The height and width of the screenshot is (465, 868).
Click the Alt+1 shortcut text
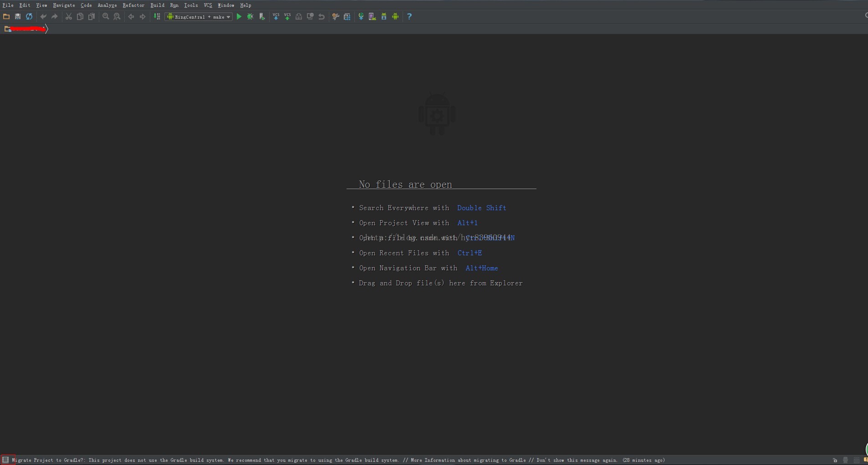point(468,223)
